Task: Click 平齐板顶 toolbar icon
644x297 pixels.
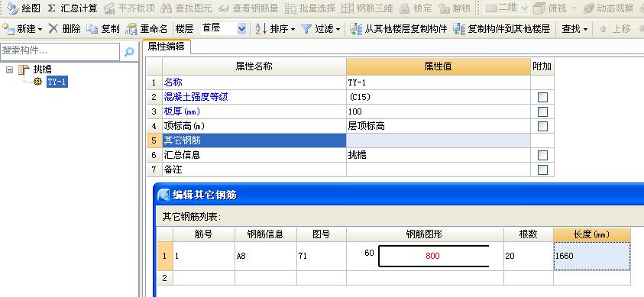Action: coord(110,8)
